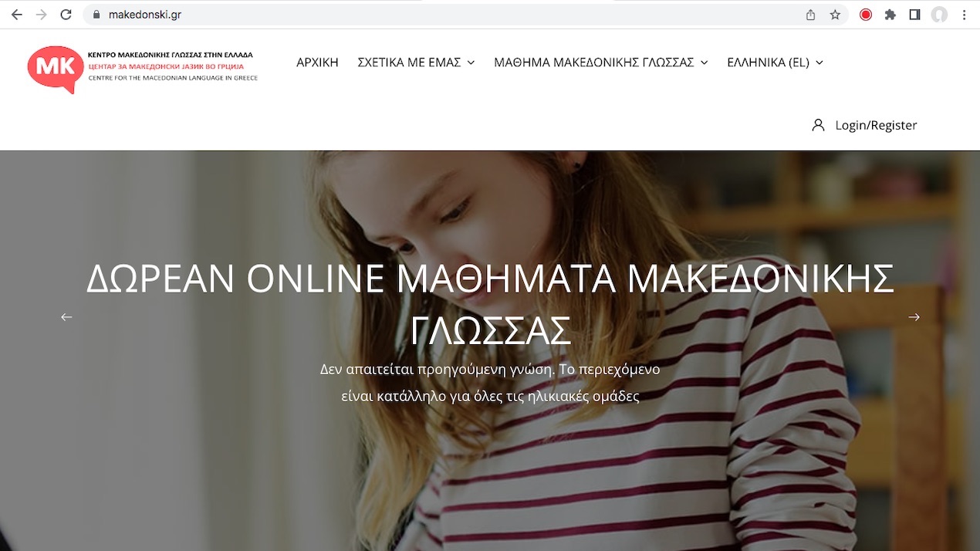Open the Chrome profile avatar
Viewport: 980px width, 551px height.
point(939,15)
